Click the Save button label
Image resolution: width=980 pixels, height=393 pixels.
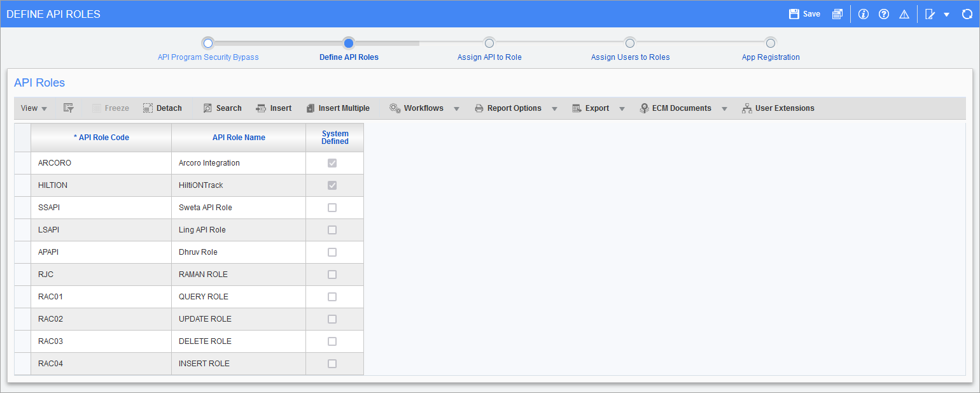point(811,14)
